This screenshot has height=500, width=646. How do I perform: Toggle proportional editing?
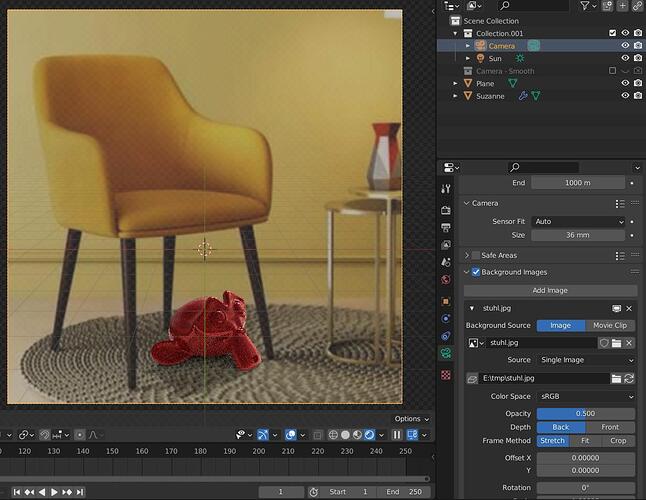click(x=80, y=435)
